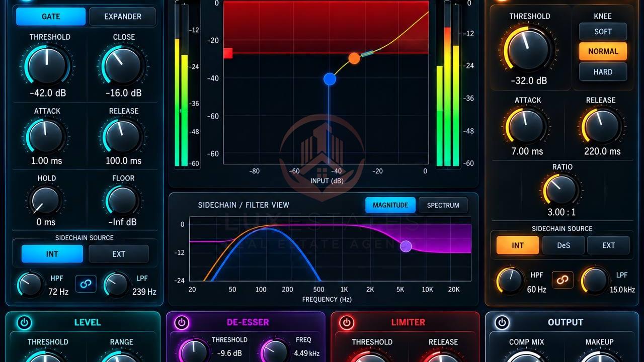Click the RATIO knob

click(x=561, y=190)
